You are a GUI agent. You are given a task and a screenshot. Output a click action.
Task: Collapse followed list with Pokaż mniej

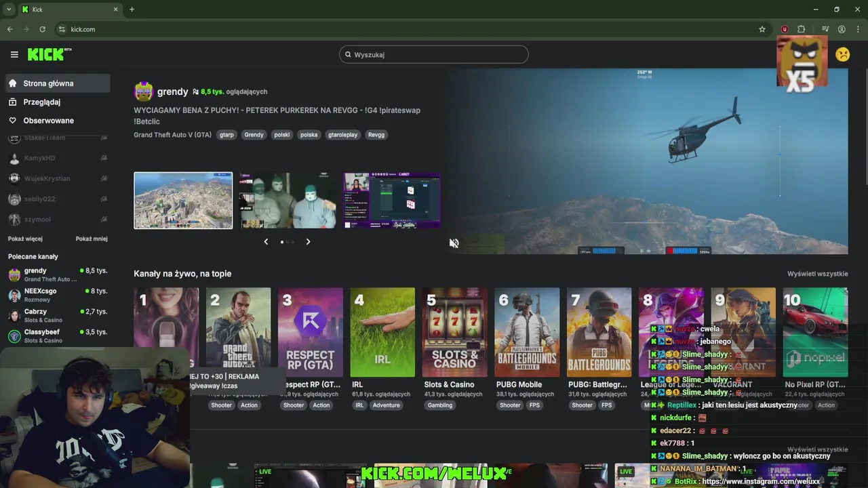click(92, 239)
